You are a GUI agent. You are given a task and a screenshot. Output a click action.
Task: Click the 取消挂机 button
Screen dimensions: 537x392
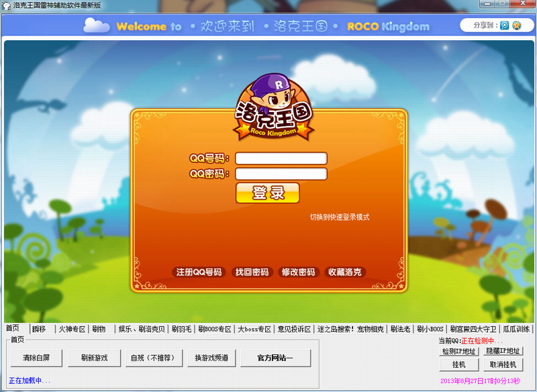503,365
